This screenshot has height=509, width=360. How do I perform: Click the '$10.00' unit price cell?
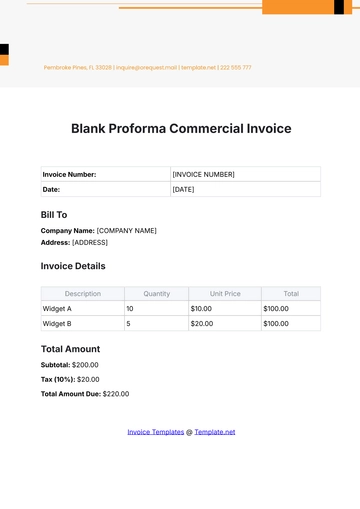pyautogui.click(x=225, y=309)
